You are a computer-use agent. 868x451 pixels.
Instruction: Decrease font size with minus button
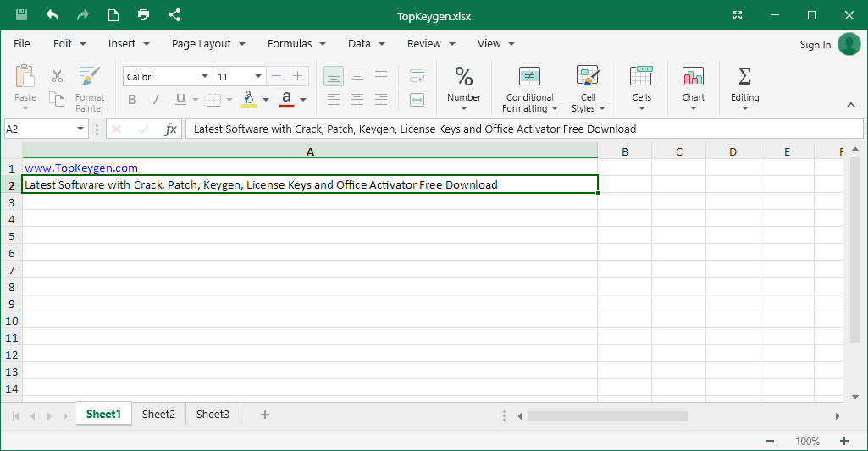(x=276, y=76)
